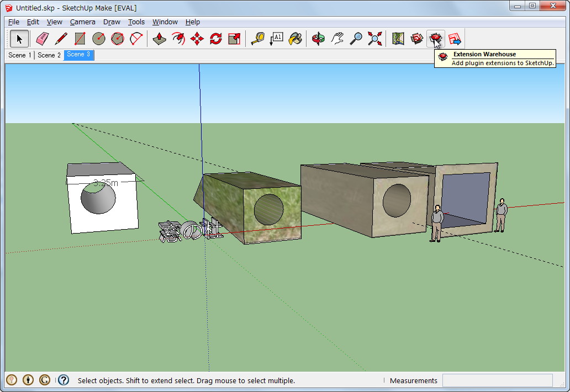Switch to the Orbit tool
Image resolution: width=570 pixels, height=392 pixels.
319,39
